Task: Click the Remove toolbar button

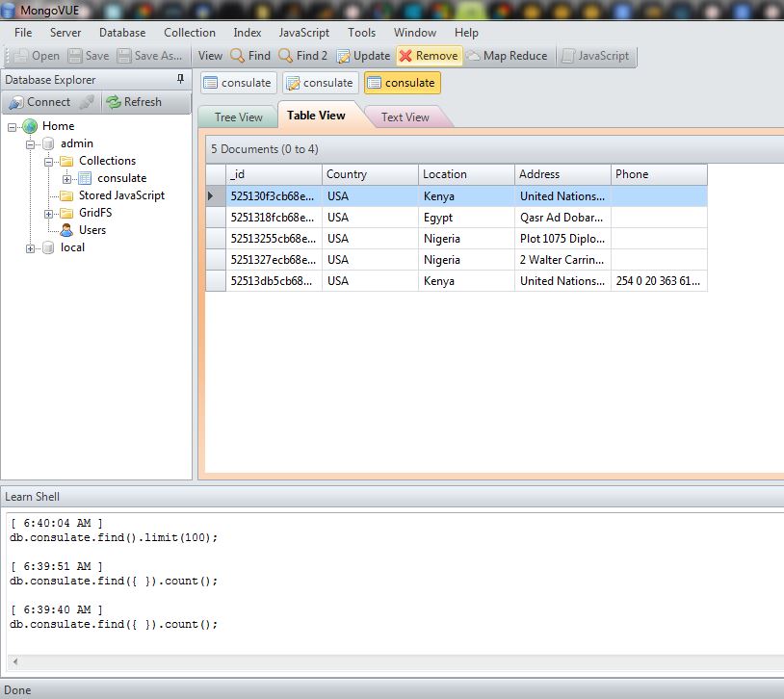Action: (x=429, y=56)
